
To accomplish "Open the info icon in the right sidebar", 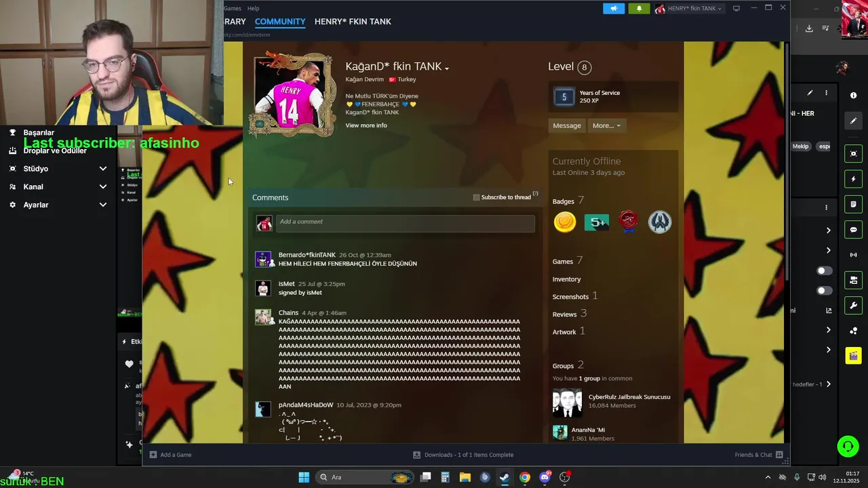I will [853, 96].
